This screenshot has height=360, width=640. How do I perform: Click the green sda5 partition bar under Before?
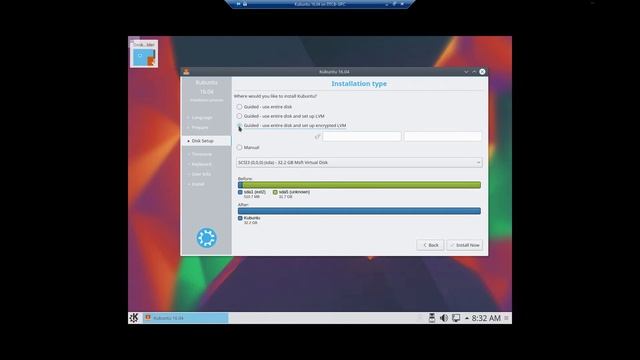(362, 185)
